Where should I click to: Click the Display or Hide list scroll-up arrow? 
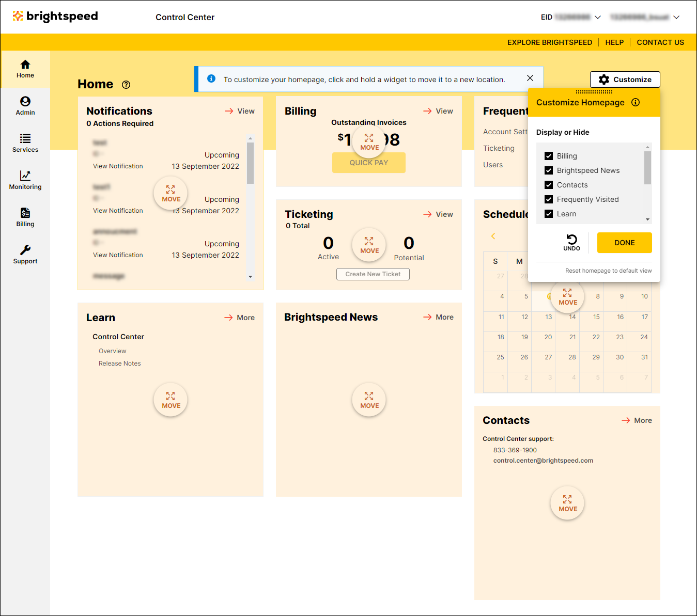pyautogui.click(x=647, y=147)
